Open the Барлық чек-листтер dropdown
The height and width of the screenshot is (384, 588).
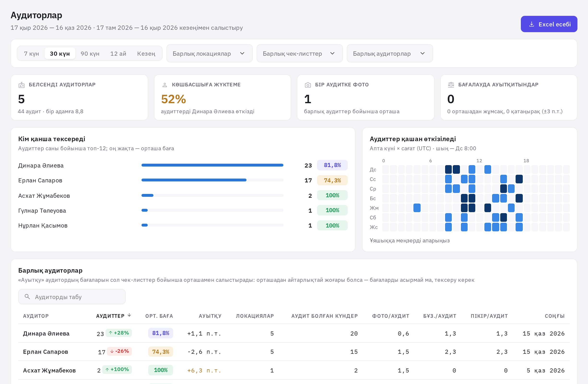click(300, 54)
